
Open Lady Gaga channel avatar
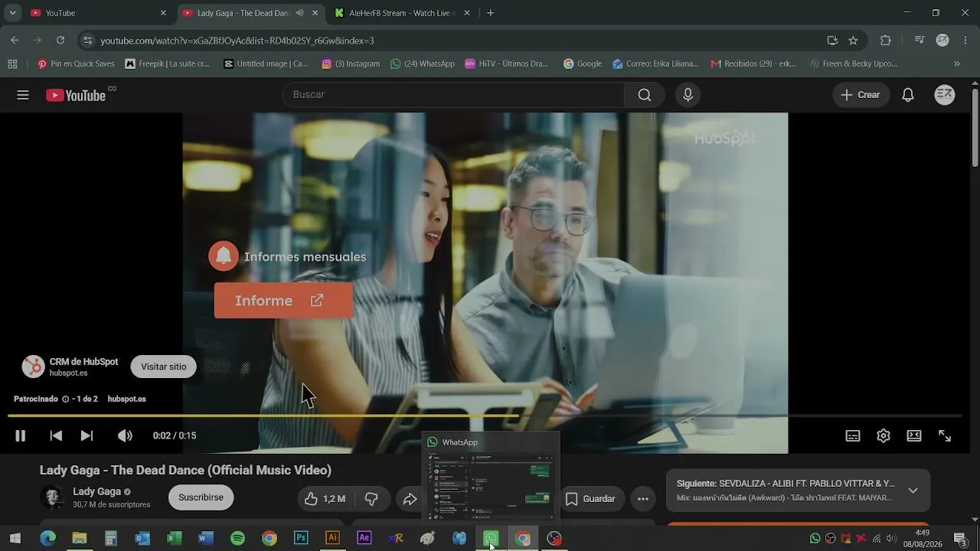point(53,497)
